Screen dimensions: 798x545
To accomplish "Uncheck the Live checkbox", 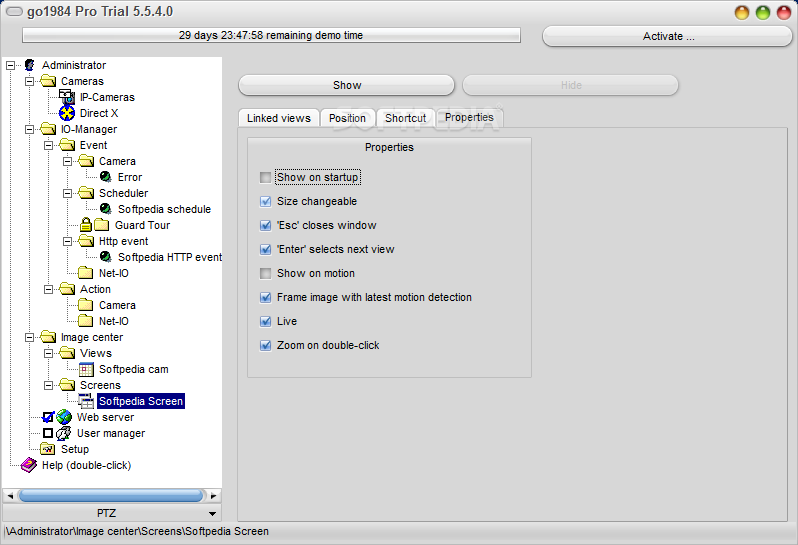I will click(x=265, y=321).
